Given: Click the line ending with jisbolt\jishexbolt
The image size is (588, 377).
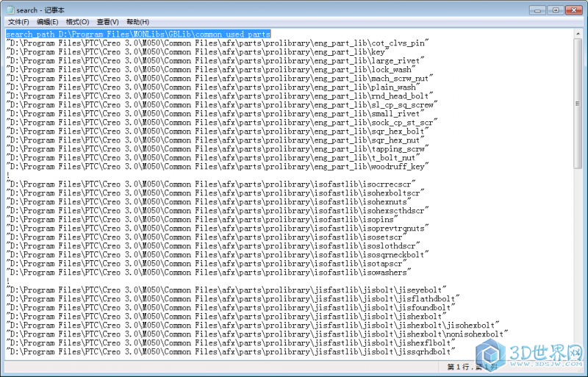Looking at the screenshot, I should (x=226, y=316).
